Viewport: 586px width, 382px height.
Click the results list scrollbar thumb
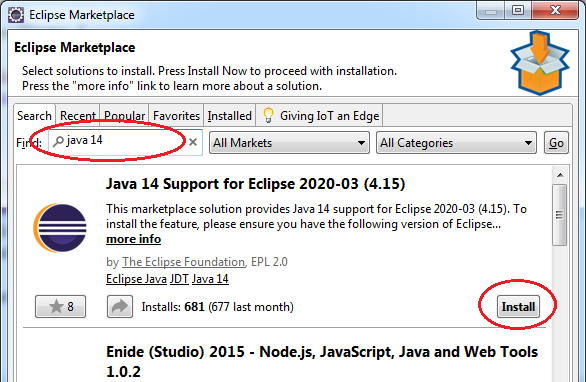coord(560,215)
